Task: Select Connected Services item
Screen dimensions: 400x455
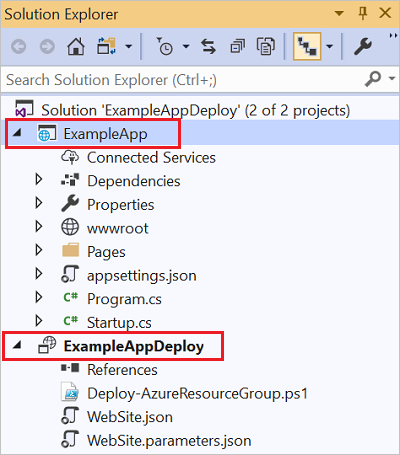Action: (x=151, y=158)
